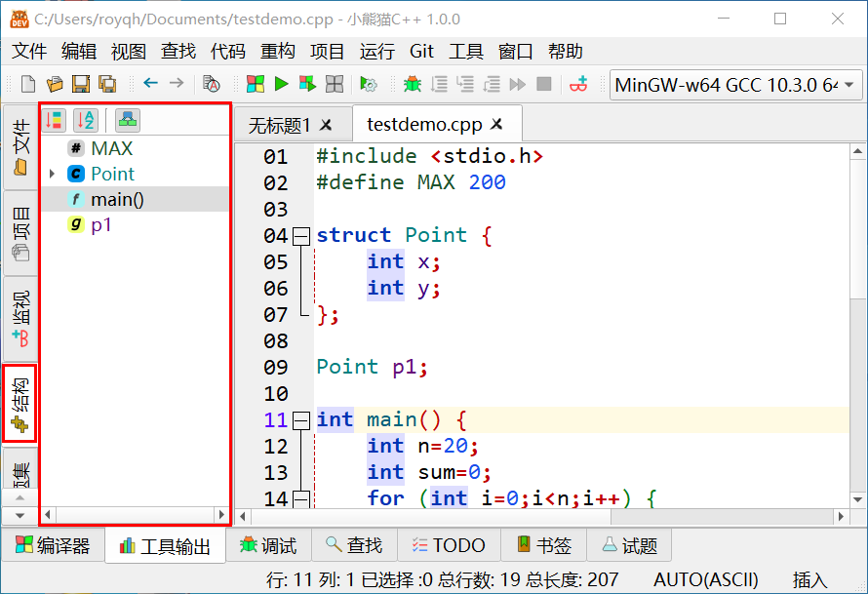Open the MinGW-w64 GCC compiler set dropdown
Viewport: 868px width, 594px height.
735,85
